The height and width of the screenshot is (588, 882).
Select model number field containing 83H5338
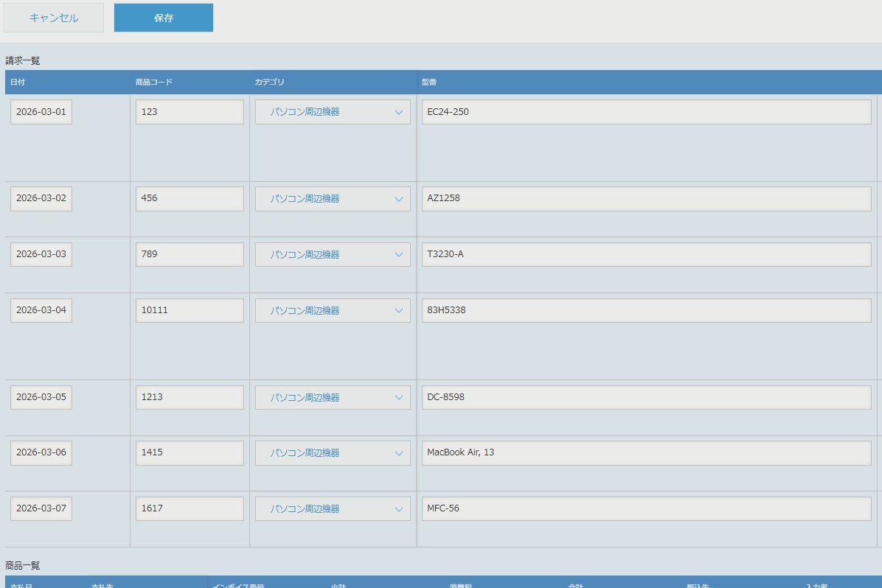click(646, 310)
